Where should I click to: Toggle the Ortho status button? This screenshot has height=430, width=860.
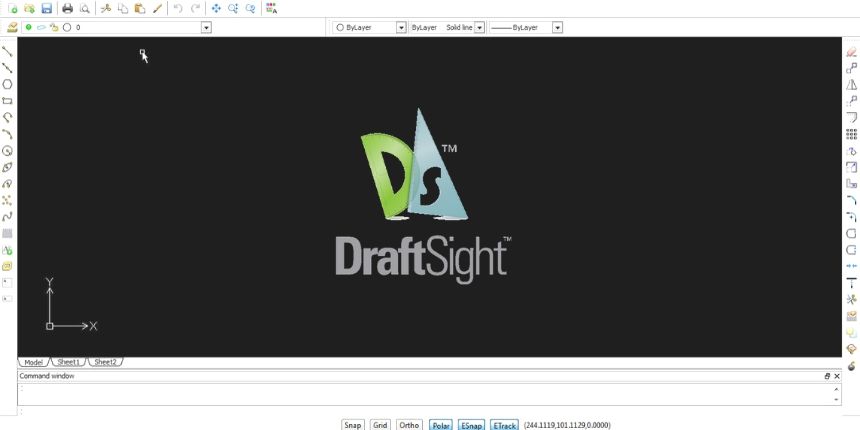(x=409, y=425)
